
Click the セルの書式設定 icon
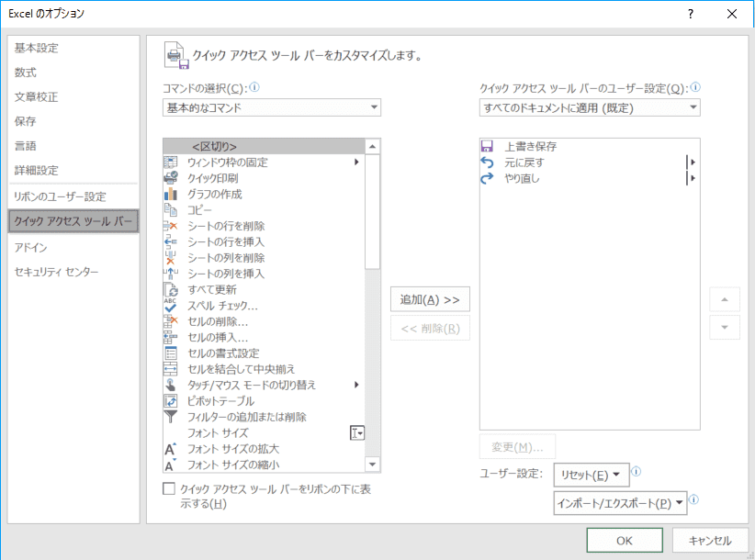tap(171, 353)
